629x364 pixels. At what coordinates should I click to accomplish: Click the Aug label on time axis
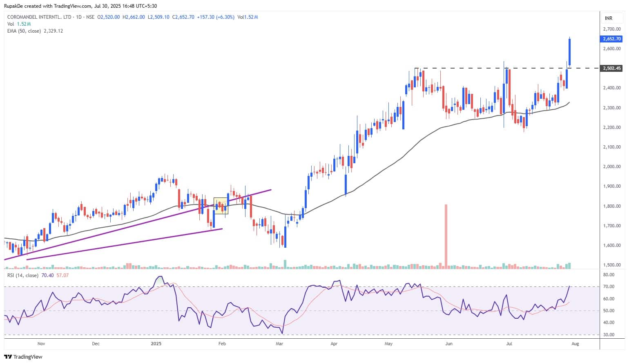[575, 344]
